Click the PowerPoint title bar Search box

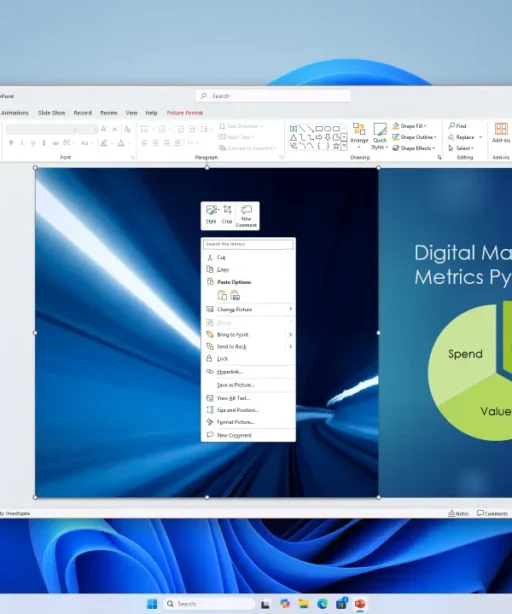(x=273, y=96)
